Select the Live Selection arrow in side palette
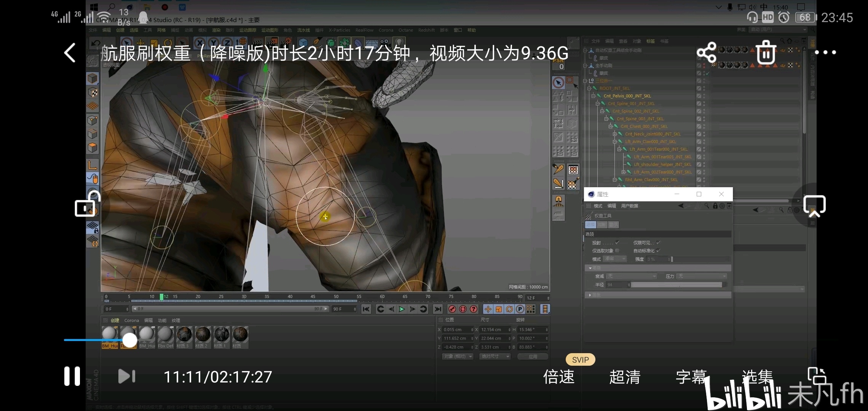Viewport: 868px width, 411px height. point(558,83)
